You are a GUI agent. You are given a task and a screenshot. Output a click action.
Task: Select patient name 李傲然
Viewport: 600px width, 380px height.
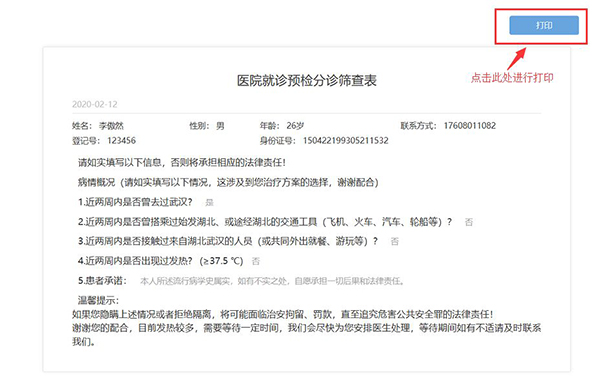tap(111, 126)
